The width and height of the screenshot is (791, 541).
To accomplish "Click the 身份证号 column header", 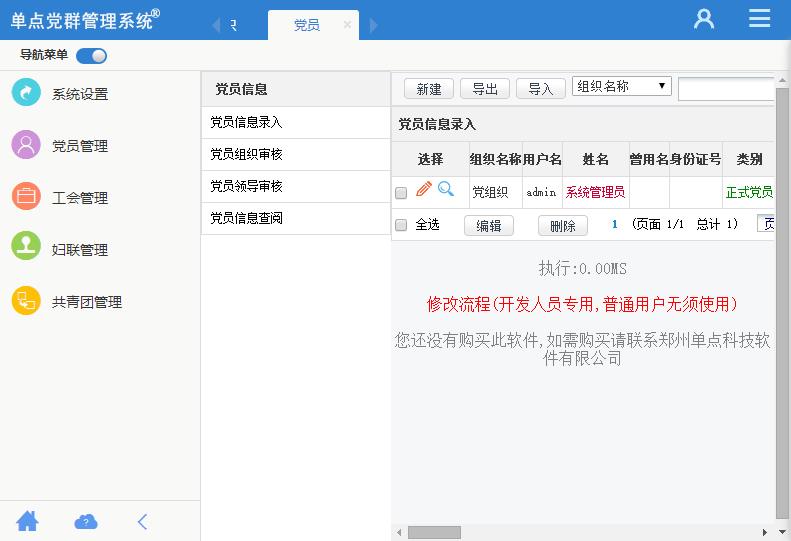I will [696, 159].
